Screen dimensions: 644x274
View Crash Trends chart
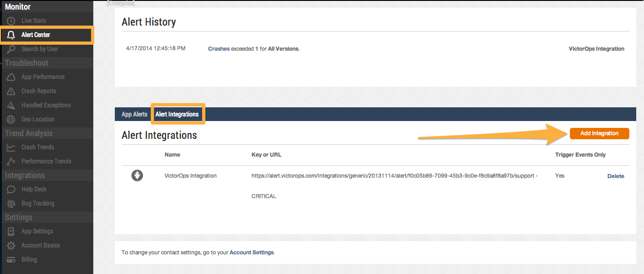point(38,147)
